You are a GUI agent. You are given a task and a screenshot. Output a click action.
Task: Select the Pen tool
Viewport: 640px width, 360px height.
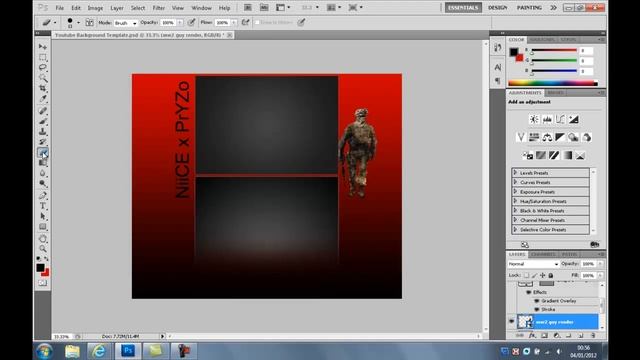[x=42, y=196]
